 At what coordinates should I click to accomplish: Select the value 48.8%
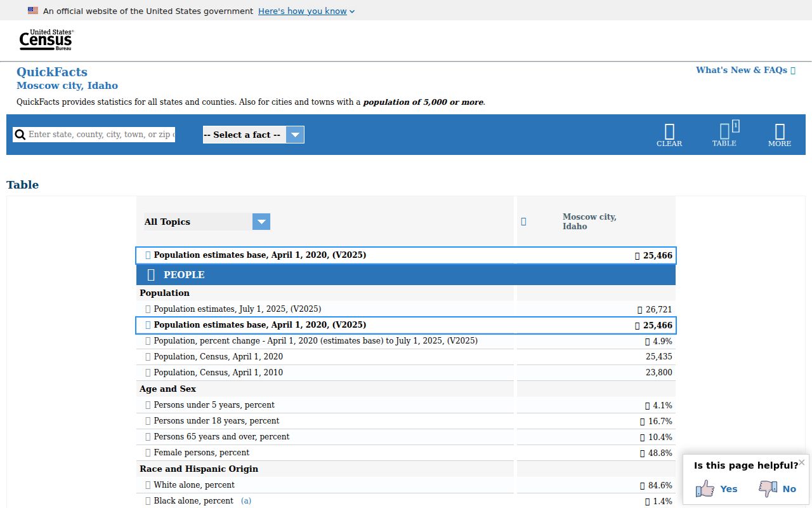(660, 453)
